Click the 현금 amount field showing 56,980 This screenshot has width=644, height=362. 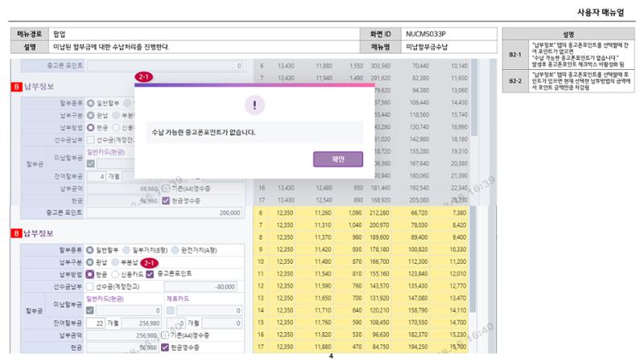click(123, 348)
